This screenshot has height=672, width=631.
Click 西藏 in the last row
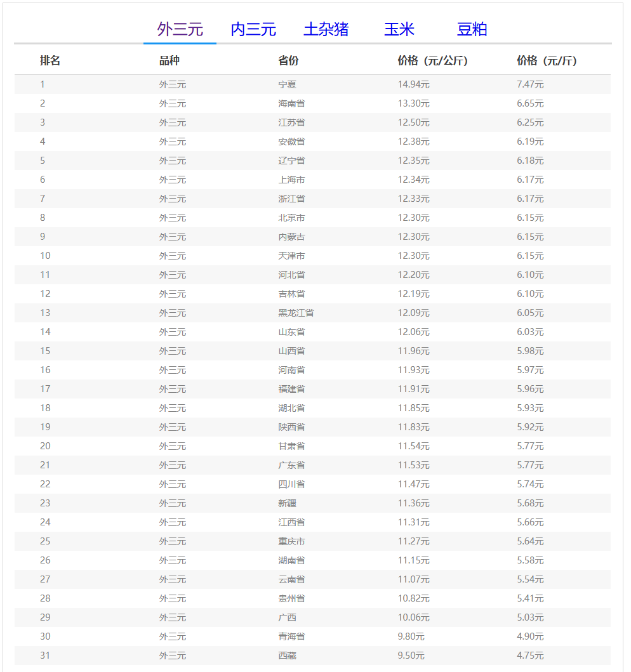pos(287,656)
